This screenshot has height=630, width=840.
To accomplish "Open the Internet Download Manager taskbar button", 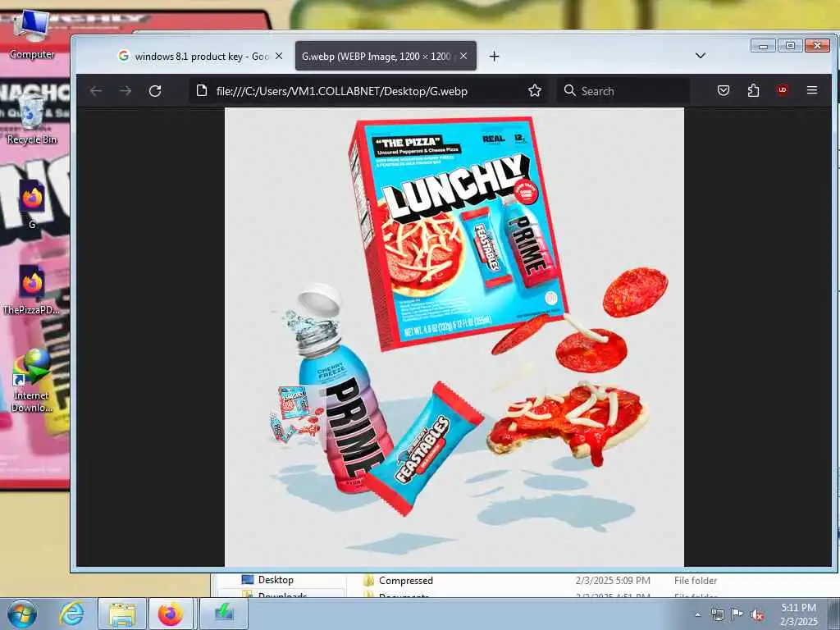I will point(224,614).
